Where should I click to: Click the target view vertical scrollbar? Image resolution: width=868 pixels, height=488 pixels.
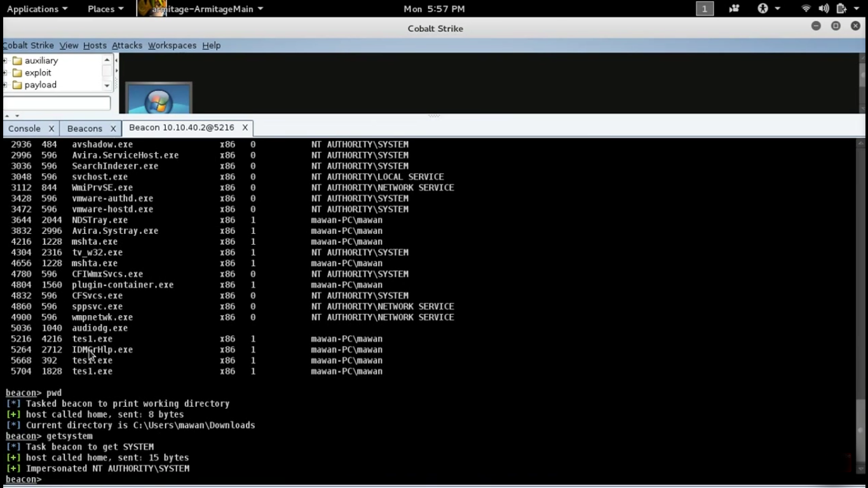click(x=861, y=83)
